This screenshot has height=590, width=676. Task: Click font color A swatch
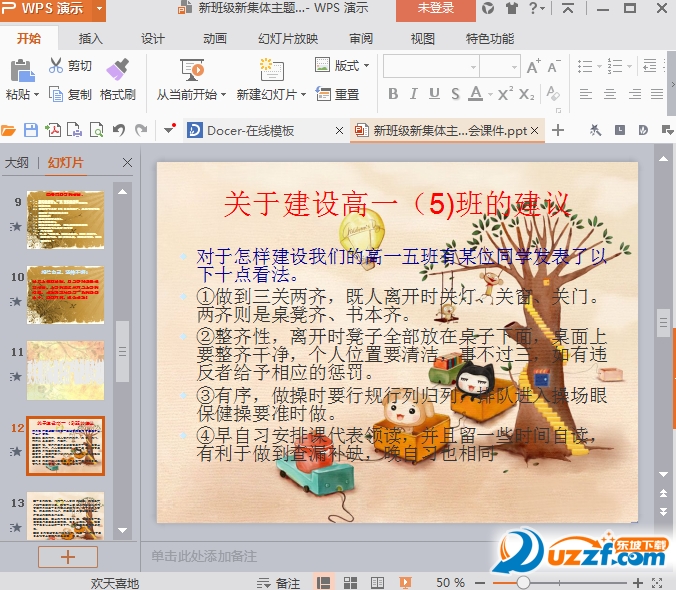point(476,94)
